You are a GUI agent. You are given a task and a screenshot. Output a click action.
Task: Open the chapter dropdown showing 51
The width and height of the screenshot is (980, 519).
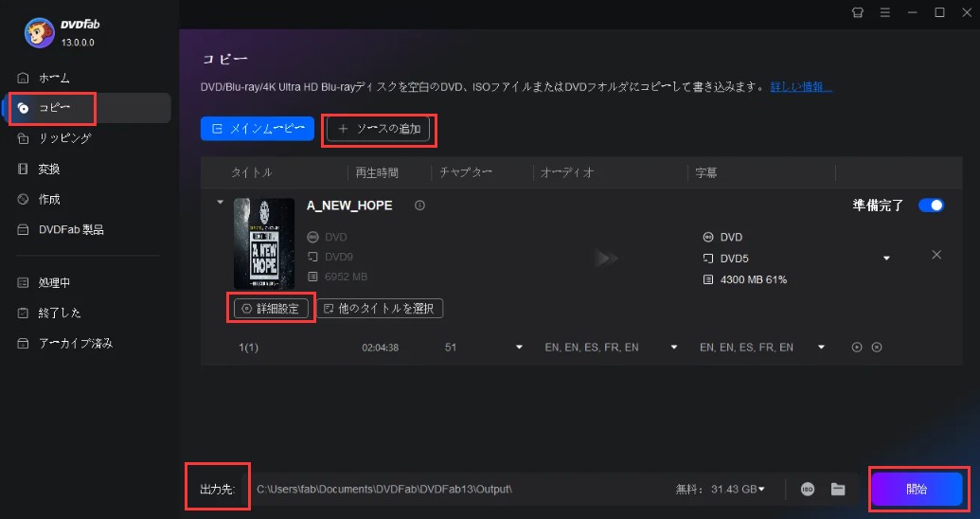click(x=519, y=347)
